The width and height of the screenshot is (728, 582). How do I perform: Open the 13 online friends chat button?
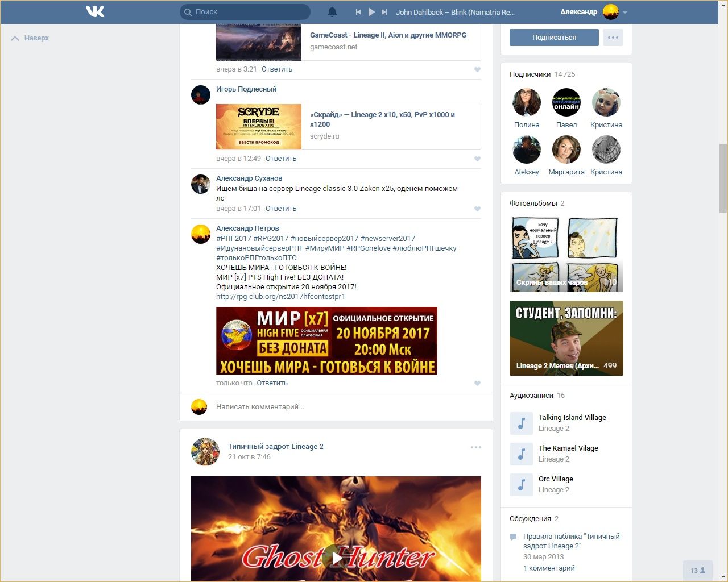[x=698, y=570]
